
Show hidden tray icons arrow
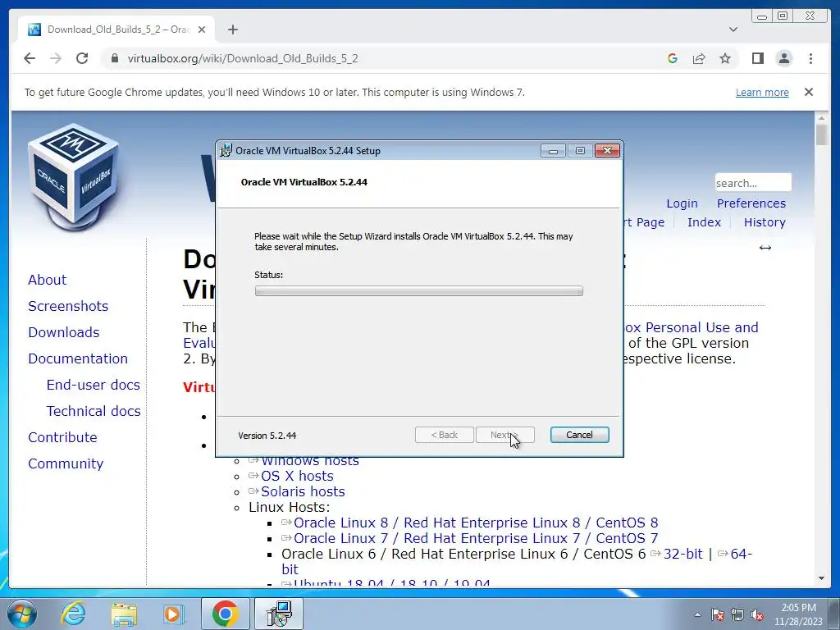(697, 614)
